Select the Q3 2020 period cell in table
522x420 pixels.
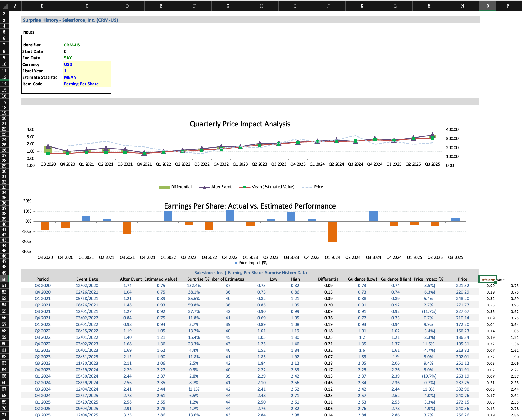coord(43,286)
